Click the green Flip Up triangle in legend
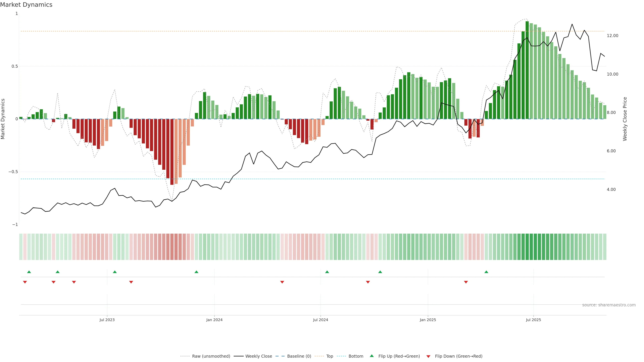The height and width of the screenshot is (362, 644). [372, 356]
